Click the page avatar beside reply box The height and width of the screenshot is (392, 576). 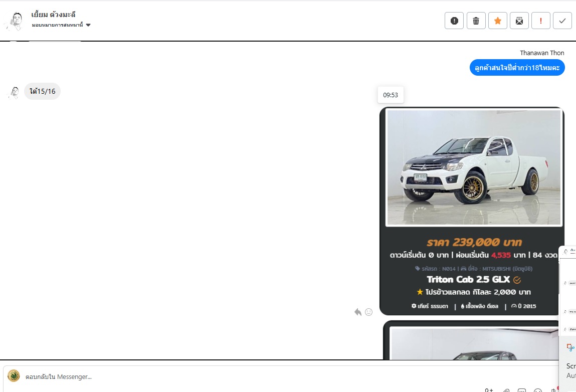[14, 375]
